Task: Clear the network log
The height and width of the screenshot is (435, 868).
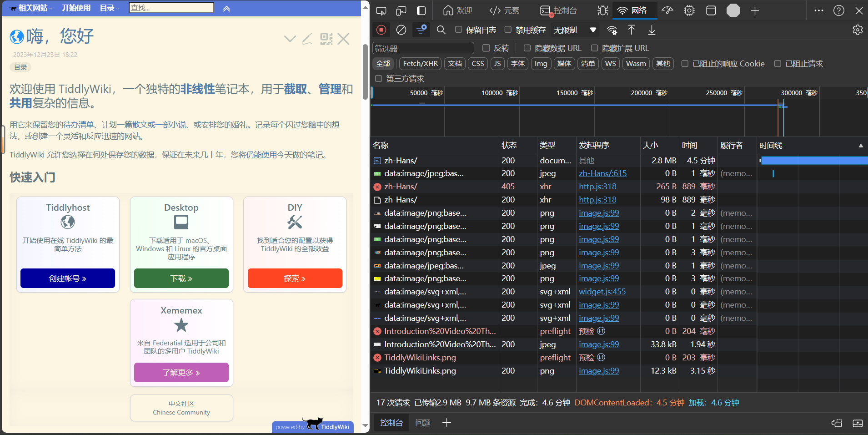Action: [x=401, y=30]
